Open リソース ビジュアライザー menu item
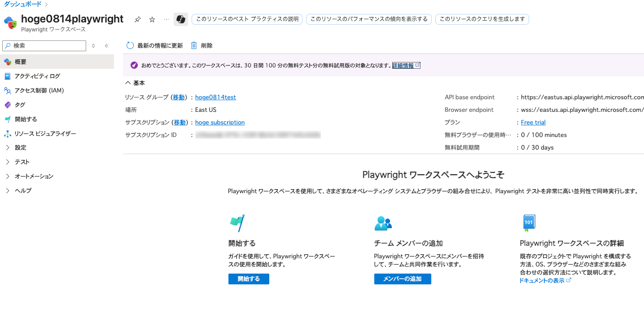This screenshot has width=644, height=323. (x=57, y=133)
